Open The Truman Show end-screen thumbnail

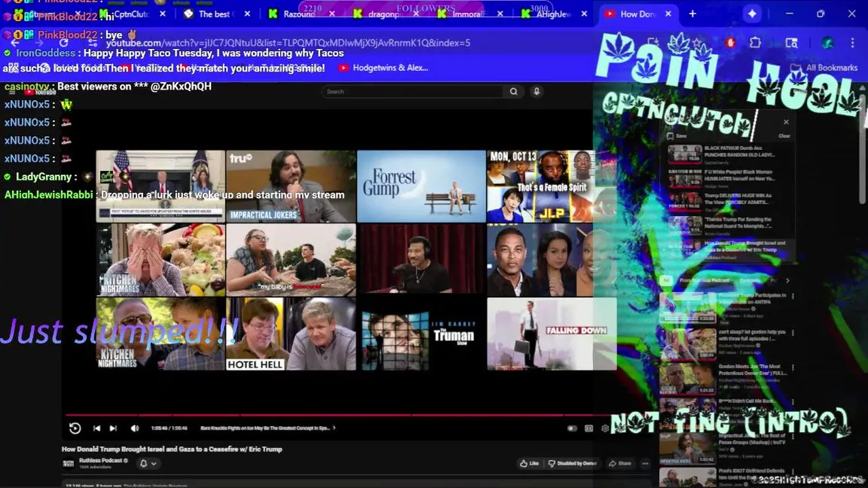[x=421, y=334]
